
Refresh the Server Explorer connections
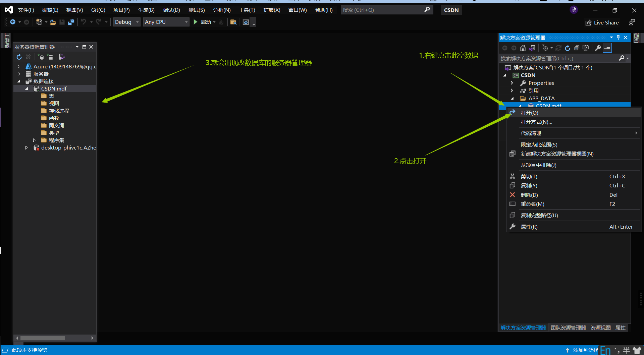click(19, 57)
